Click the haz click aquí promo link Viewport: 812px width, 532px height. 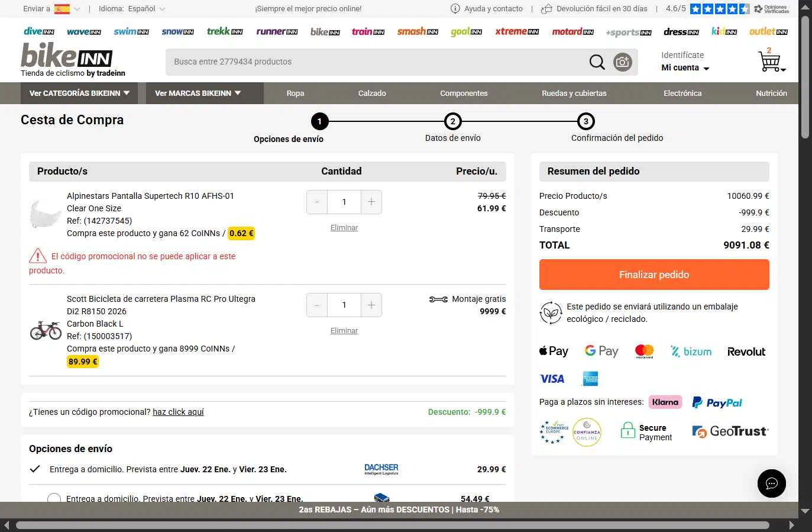(x=178, y=412)
